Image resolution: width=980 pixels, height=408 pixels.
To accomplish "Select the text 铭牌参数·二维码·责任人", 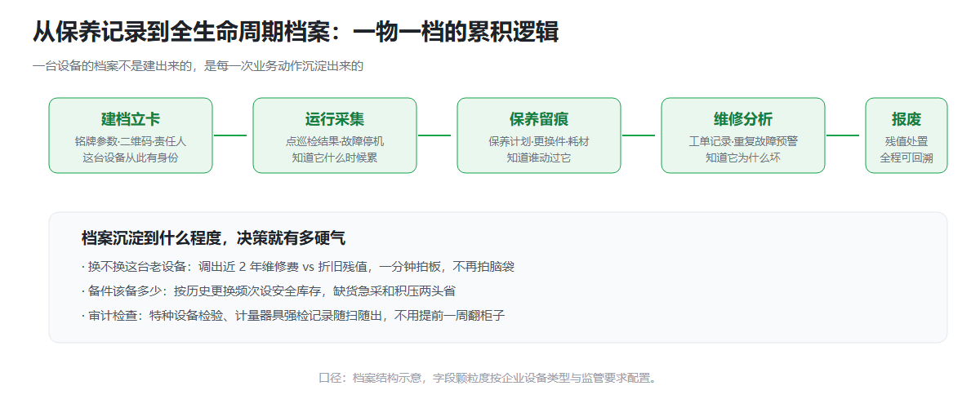I will tap(131, 141).
